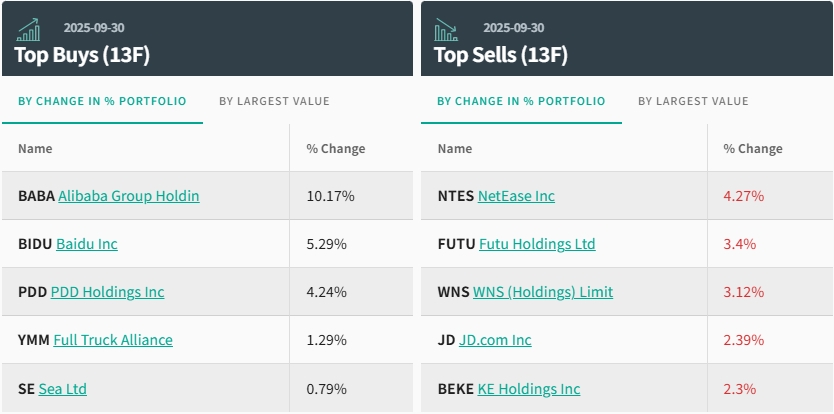Switch Top Buys to 'By Largest Value' tab
Screen dimensions: 834x414
point(274,101)
